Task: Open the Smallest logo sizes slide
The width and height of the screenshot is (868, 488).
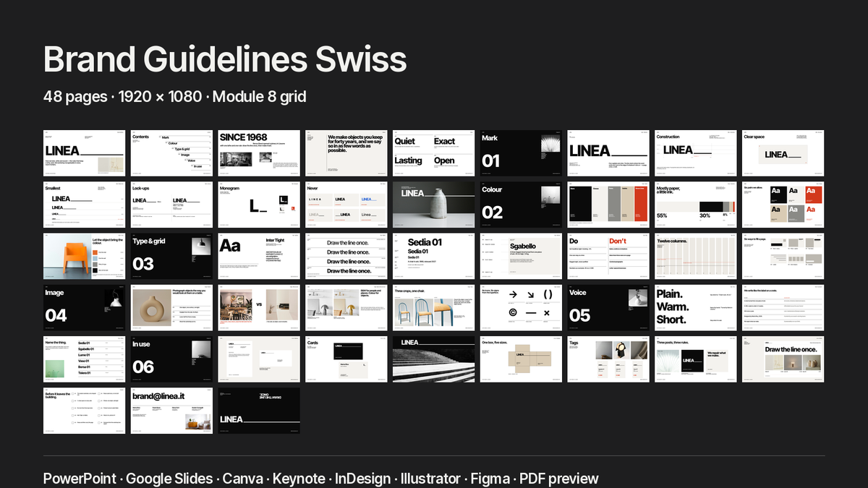Action: pyautogui.click(x=84, y=205)
